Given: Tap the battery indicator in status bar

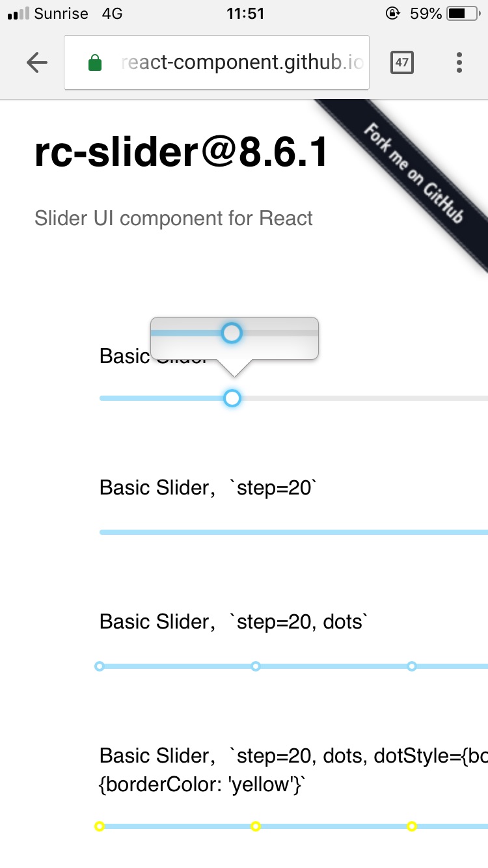Looking at the screenshot, I should tap(465, 13).
